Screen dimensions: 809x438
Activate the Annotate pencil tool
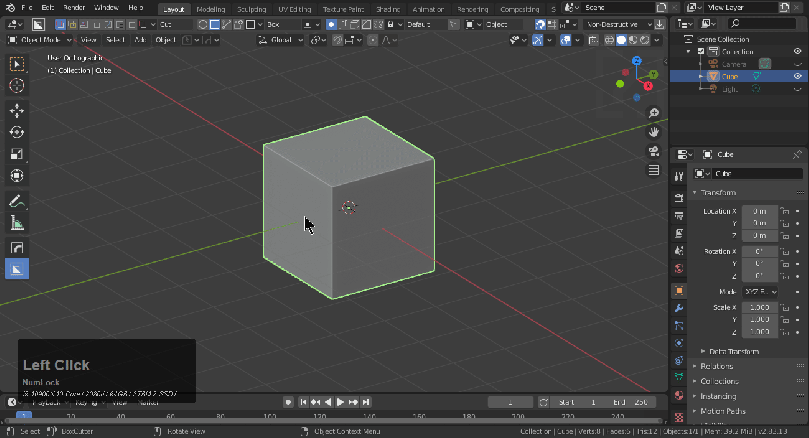tap(17, 201)
